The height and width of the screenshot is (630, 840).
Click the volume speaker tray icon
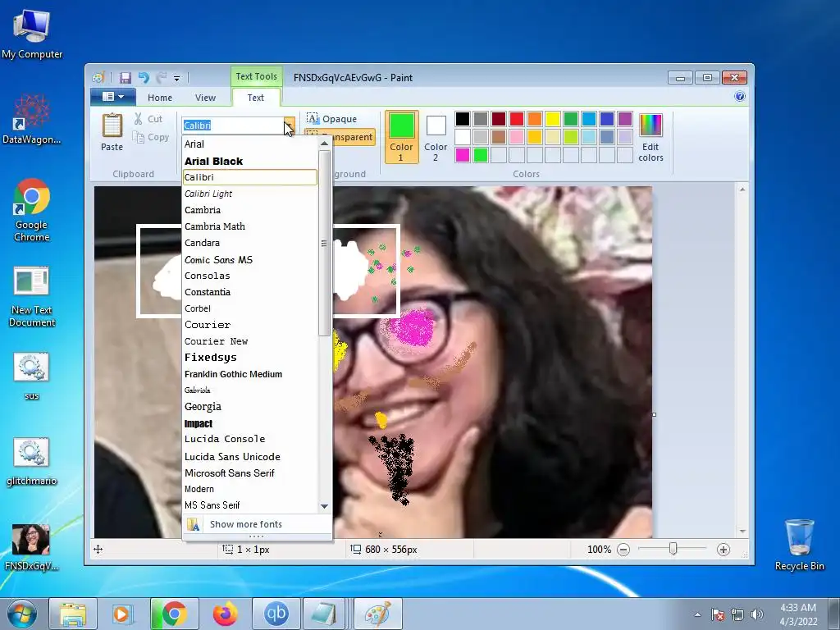tap(756, 614)
